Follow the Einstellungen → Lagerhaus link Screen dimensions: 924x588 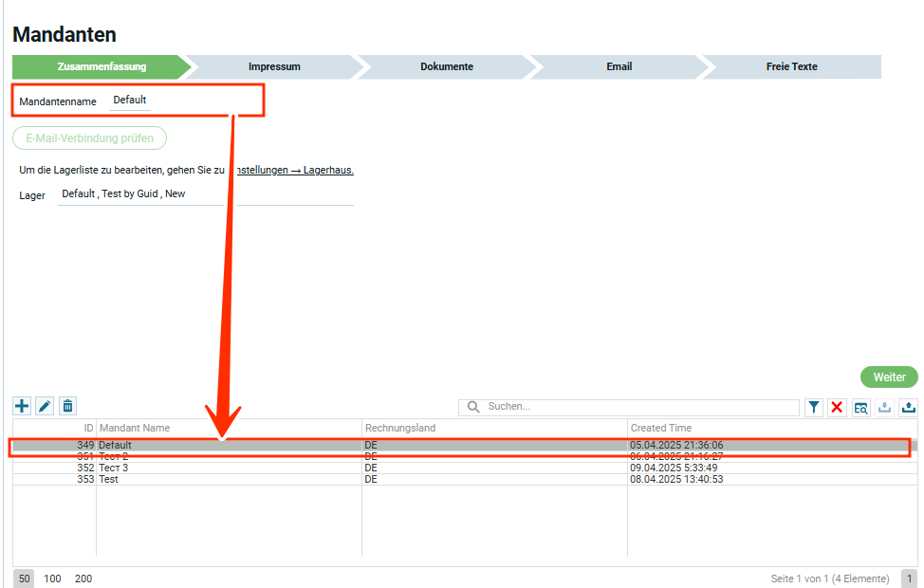[294, 171]
